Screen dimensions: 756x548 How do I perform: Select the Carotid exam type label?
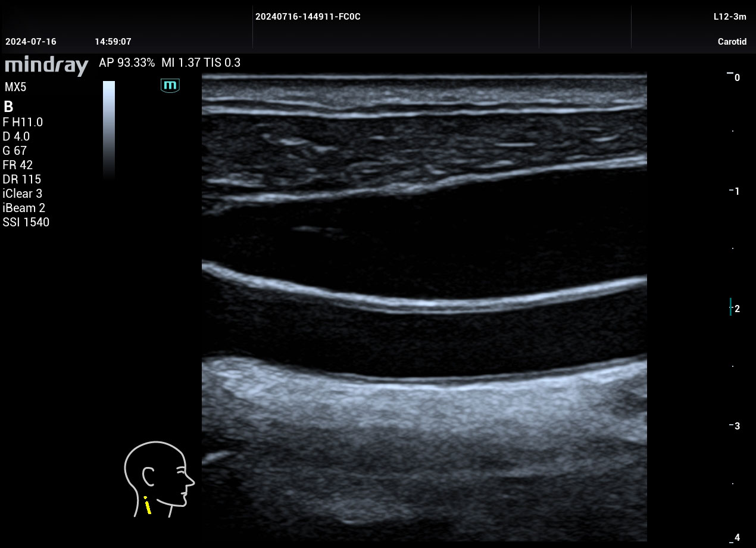pyautogui.click(x=732, y=42)
